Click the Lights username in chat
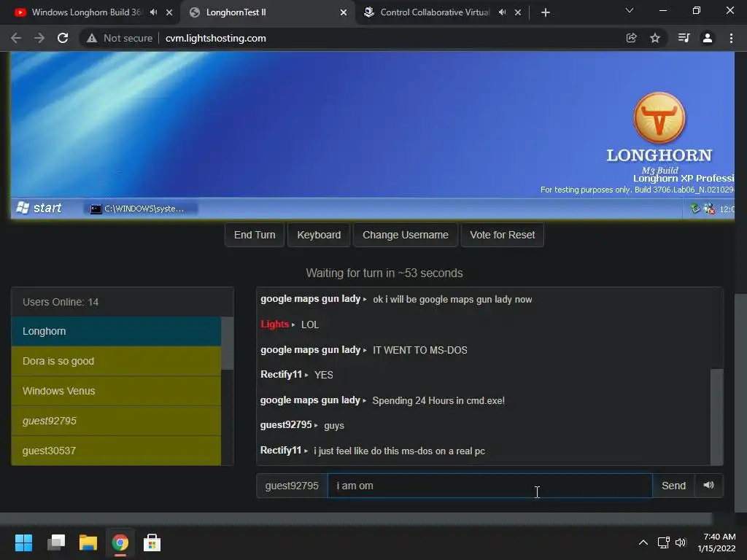Screen dimensions: 747x560 (274, 324)
